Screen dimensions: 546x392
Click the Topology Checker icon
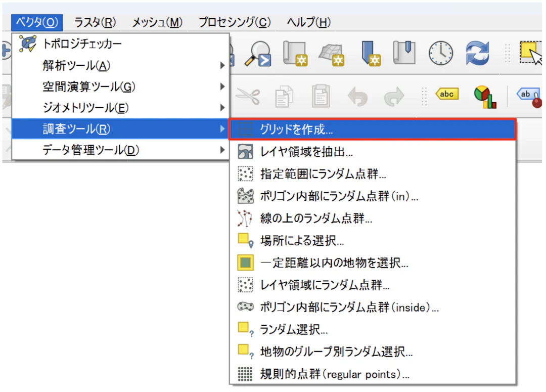tap(27, 44)
